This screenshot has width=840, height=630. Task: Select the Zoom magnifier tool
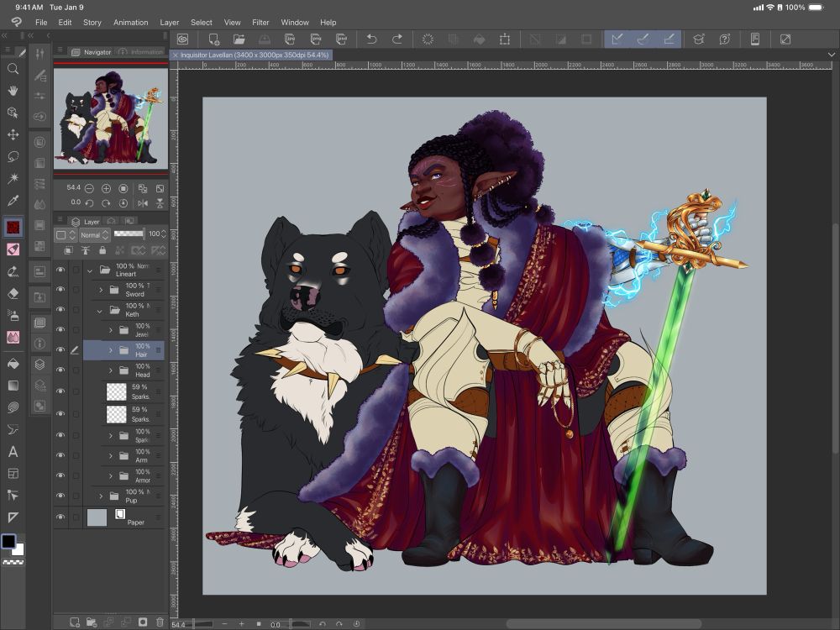[13, 69]
